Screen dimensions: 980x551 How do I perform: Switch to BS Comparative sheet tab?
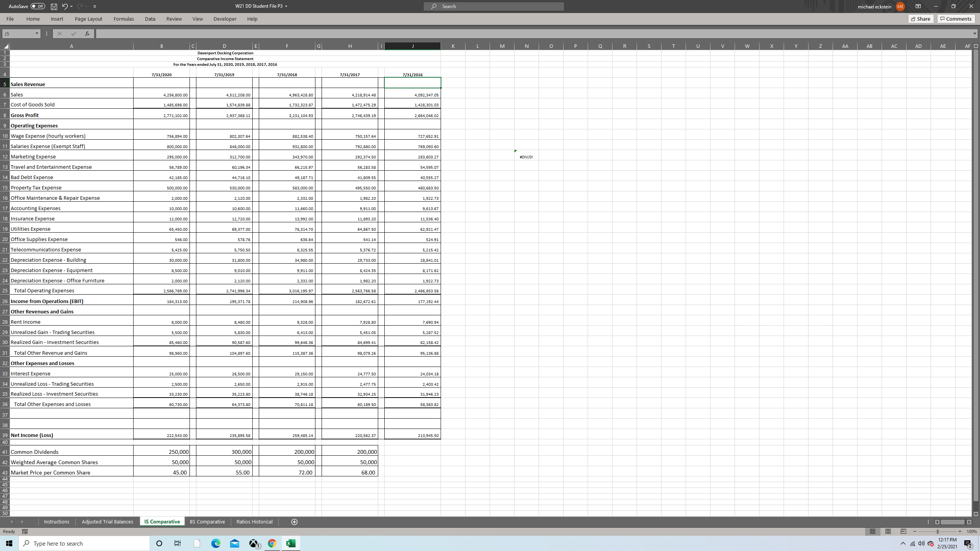[x=207, y=522]
